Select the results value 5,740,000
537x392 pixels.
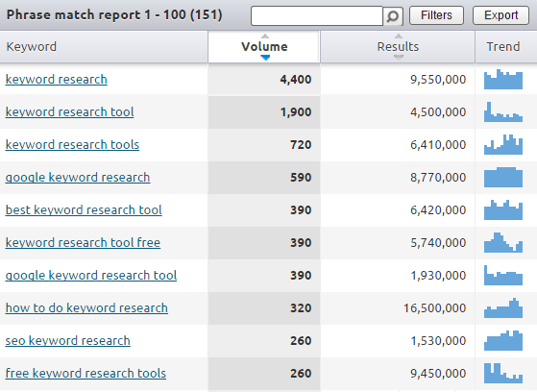coord(438,243)
